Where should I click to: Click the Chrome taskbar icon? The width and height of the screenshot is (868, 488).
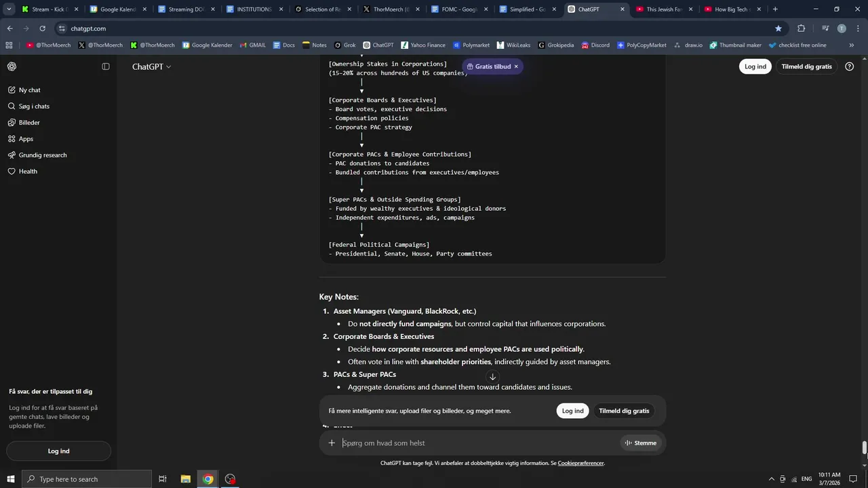[x=208, y=479]
